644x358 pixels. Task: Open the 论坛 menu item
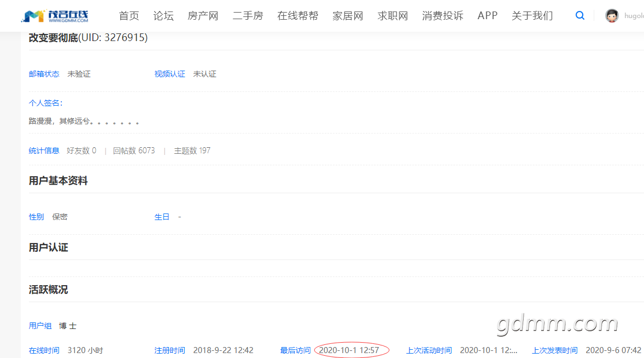pyautogui.click(x=163, y=16)
